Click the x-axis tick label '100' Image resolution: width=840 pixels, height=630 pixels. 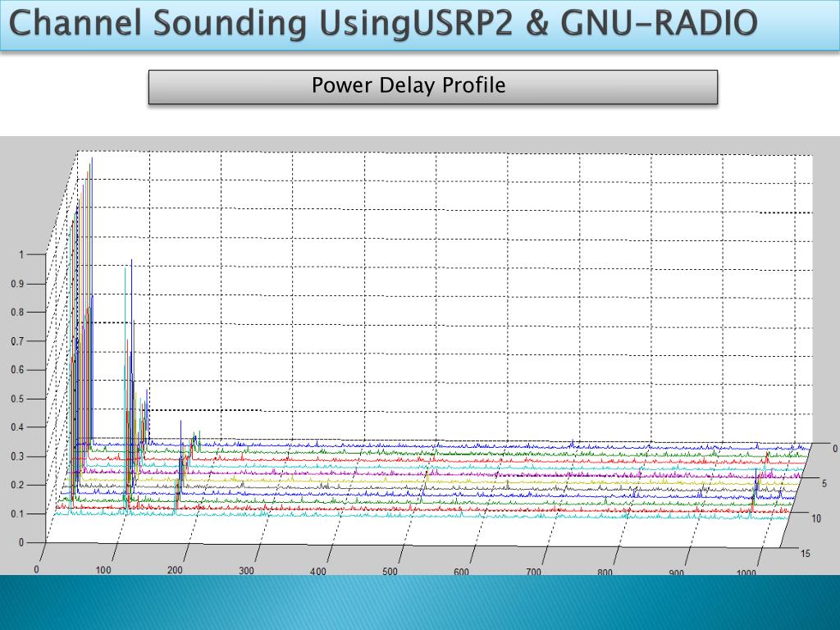point(103,570)
